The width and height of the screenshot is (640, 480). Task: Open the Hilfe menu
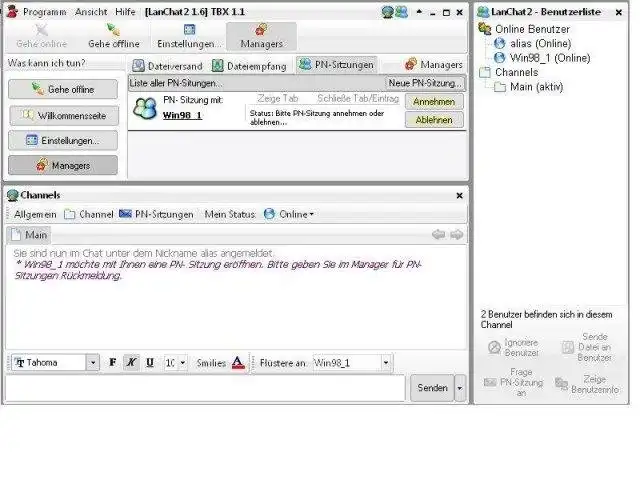point(125,12)
